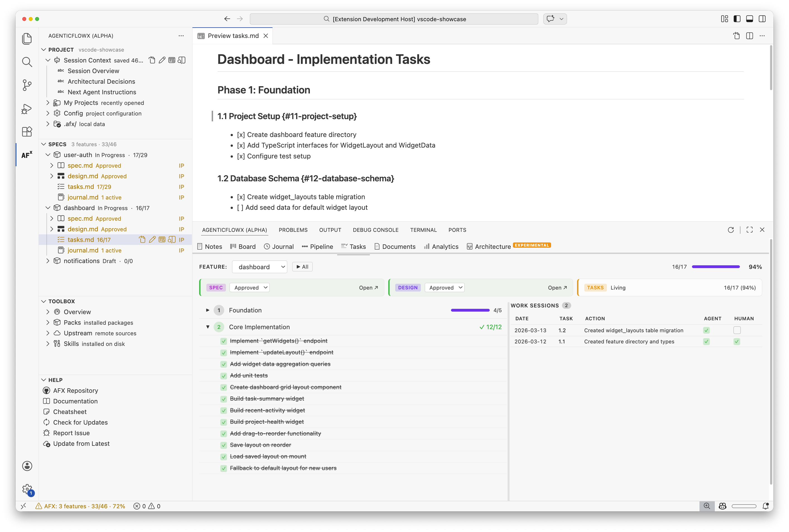Click the Run and Debug icon

(x=27, y=109)
